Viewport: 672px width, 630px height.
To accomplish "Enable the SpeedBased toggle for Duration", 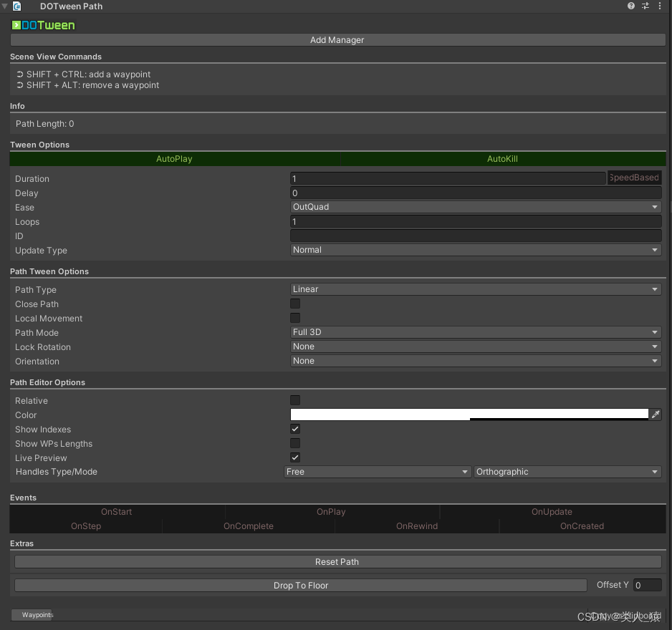I will click(634, 178).
